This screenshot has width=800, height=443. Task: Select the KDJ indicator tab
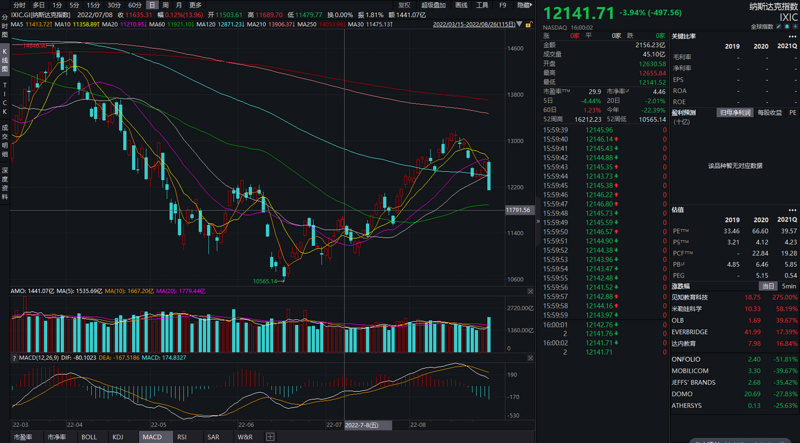point(118,437)
